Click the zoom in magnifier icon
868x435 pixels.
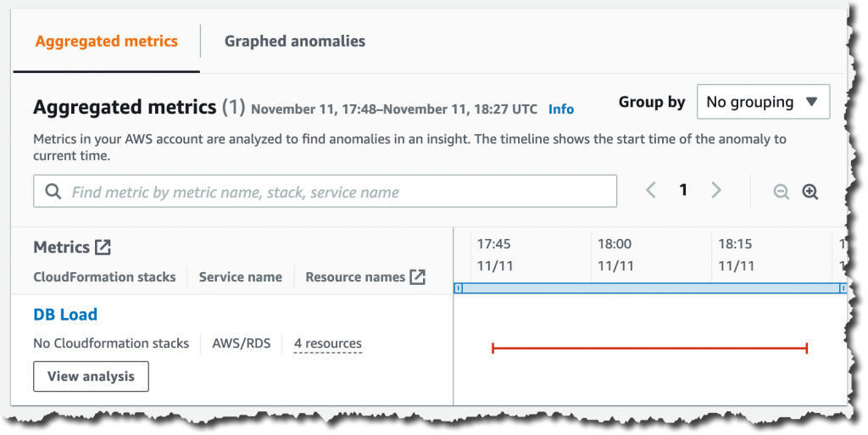810,192
